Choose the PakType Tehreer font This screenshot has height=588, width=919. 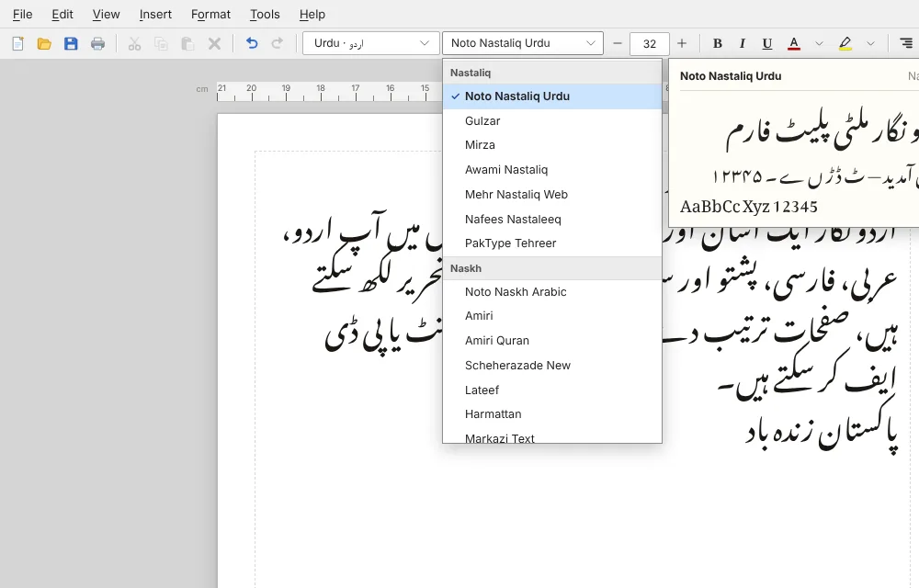(x=552, y=243)
